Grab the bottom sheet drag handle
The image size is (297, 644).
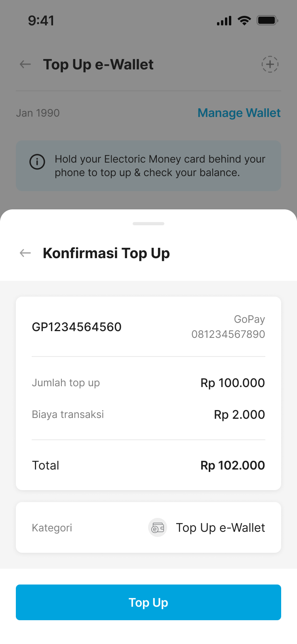pyautogui.click(x=148, y=224)
